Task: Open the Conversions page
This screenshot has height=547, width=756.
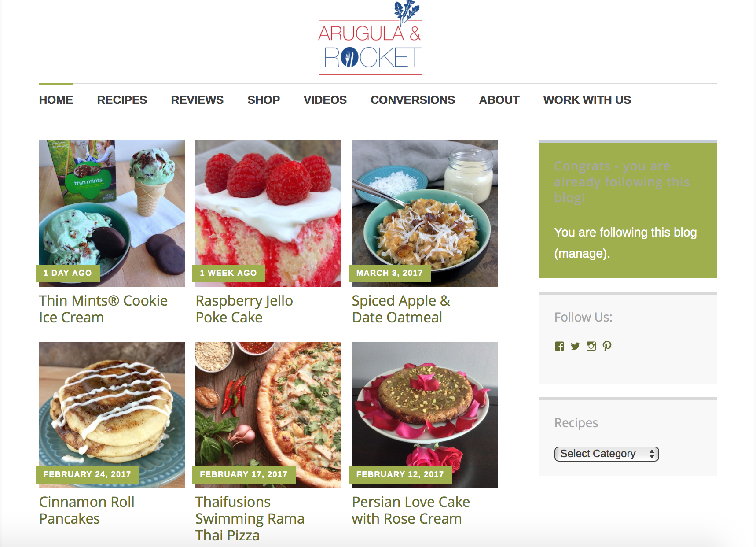Action: coord(413,100)
